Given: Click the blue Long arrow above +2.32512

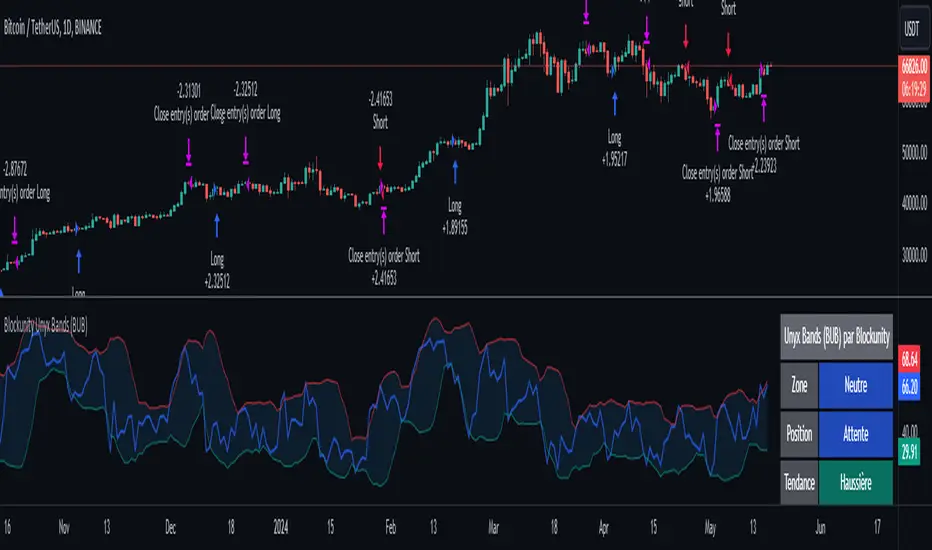Looking at the screenshot, I should coord(217,226).
